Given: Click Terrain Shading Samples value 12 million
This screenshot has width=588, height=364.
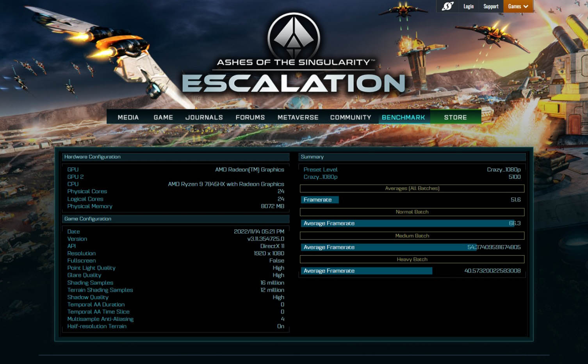Looking at the screenshot, I should coord(272,290).
